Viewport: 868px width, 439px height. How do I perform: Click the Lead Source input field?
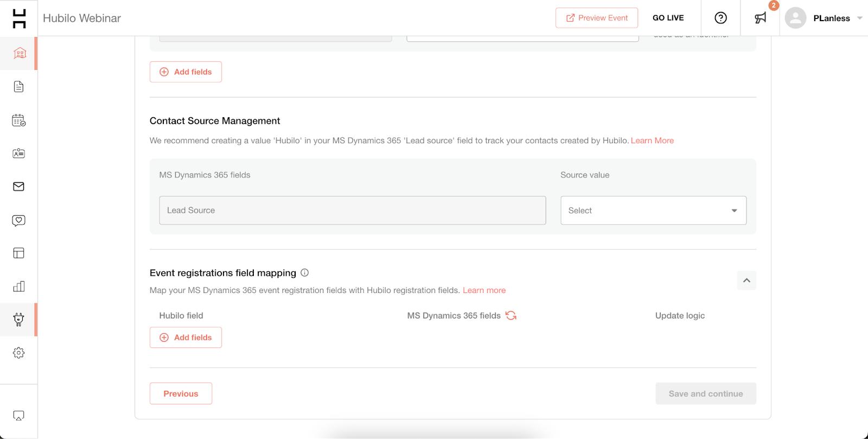tap(353, 211)
